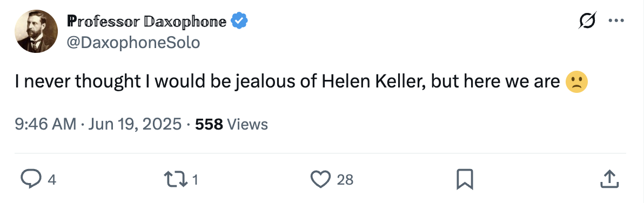Open the @DaxophoneSolo handle link
Image resolution: width=644 pixels, height=203 pixels.
(x=133, y=42)
